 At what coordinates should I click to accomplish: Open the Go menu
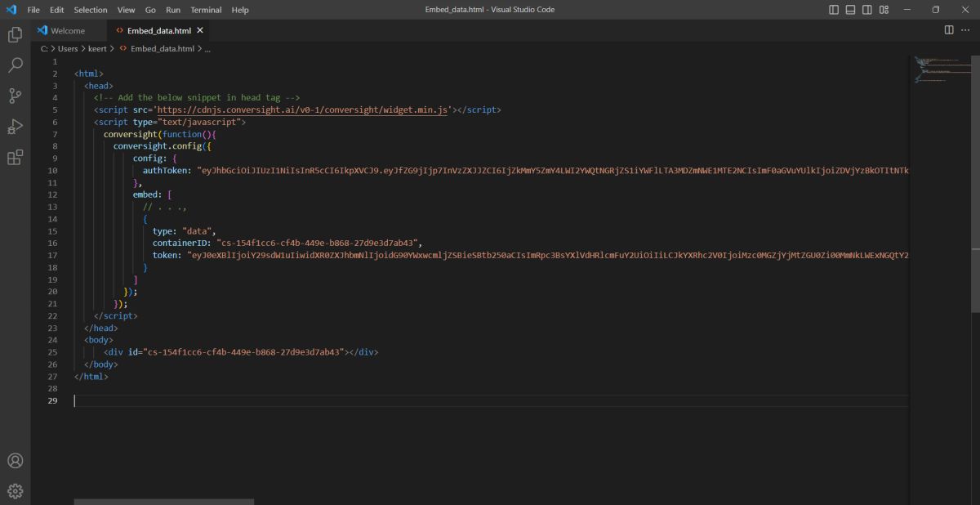150,10
